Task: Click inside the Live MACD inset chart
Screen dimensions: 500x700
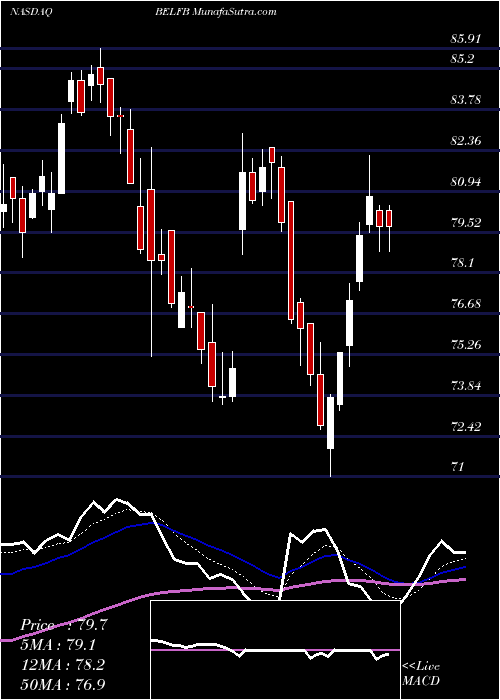Action: (x=275, y=650)
